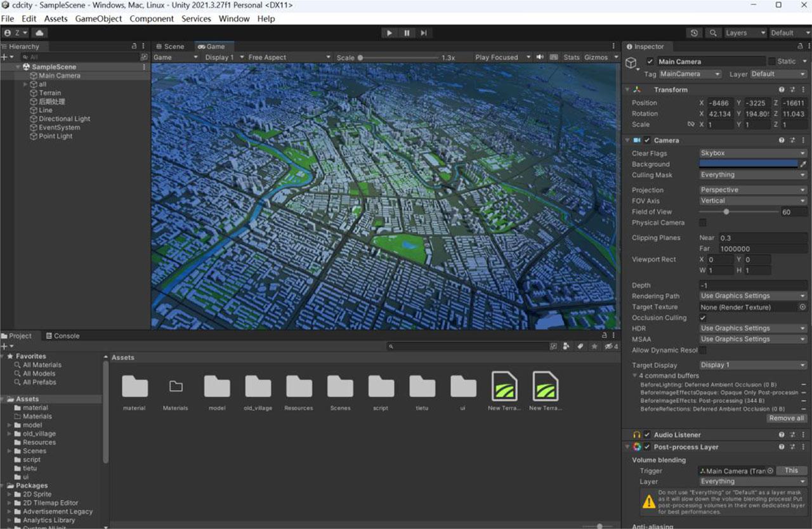Open the Projection dropdown
Viewport: 812px width, 529px height.
click(752, 190)
